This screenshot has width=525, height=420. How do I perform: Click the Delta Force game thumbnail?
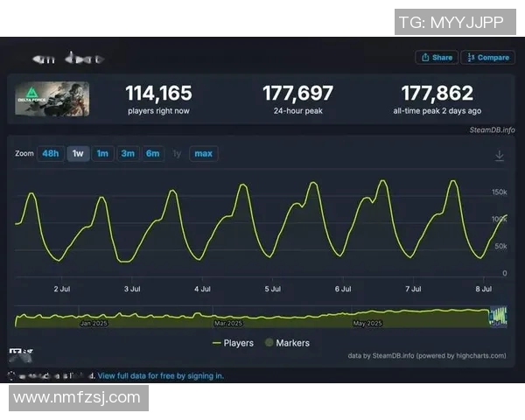pyautogui.click(x=52, y=100)
